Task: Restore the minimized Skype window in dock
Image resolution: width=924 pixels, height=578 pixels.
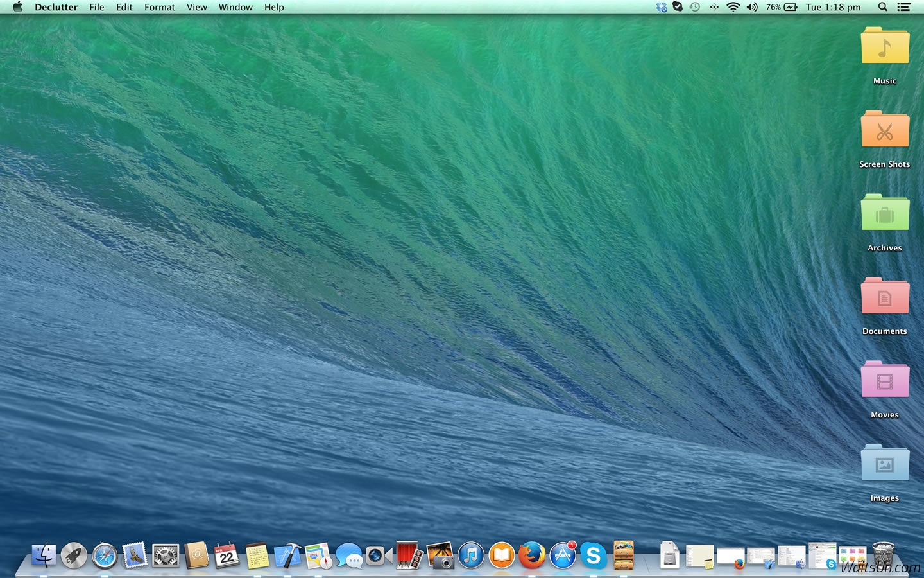Action: [822, 556]
